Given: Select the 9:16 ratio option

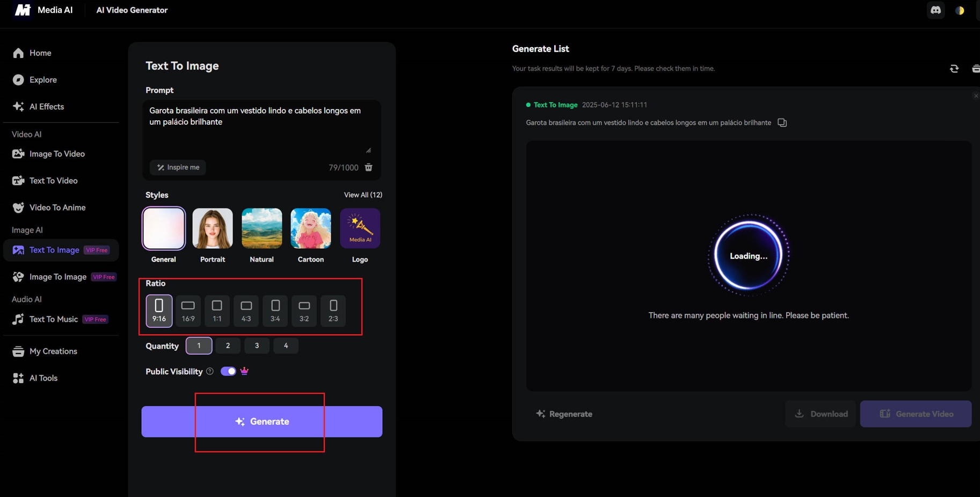Looking at the screenshot, I should point(159,311).
